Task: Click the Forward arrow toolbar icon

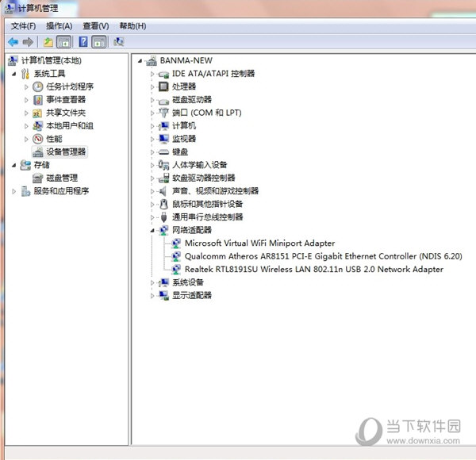Action: pos(28,42)
